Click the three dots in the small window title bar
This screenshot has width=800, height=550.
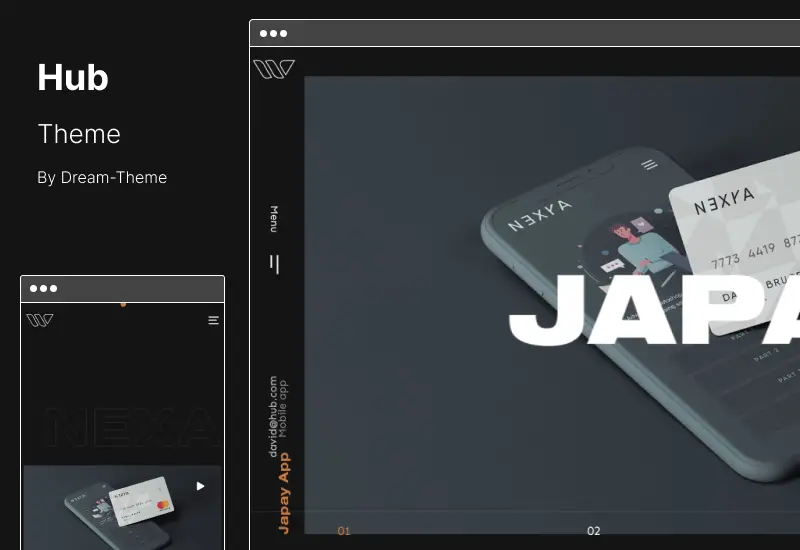(43, 289)
